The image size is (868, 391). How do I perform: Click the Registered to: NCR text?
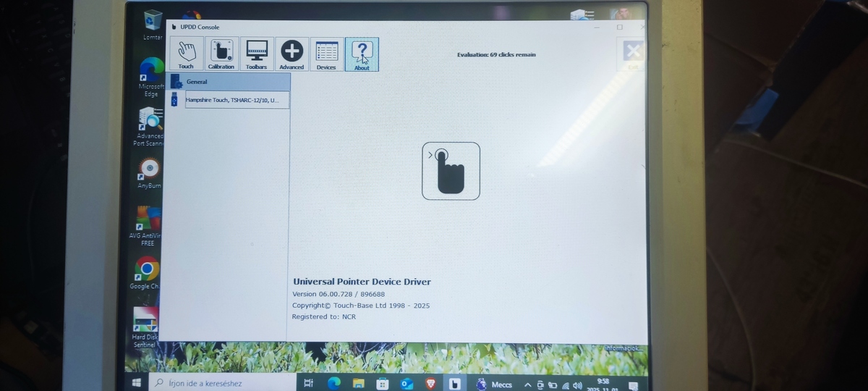324,316
